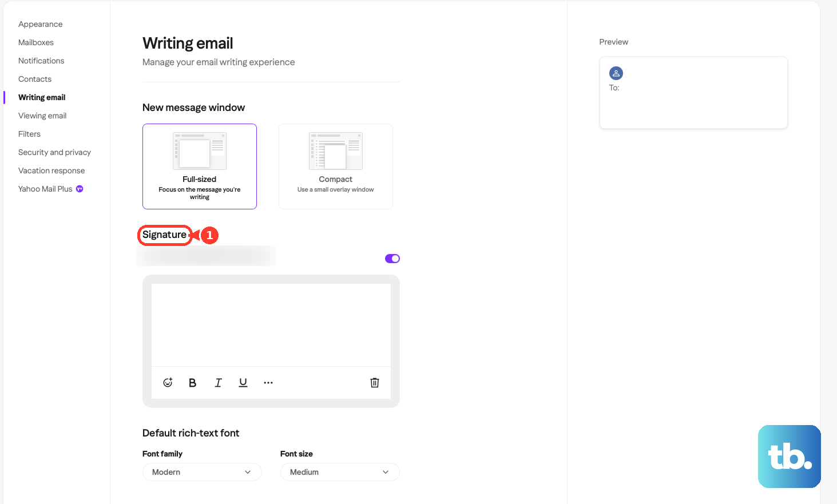837x504 pixels.
Task: Click the 'Writing email' page heading
Action: coord(188,43)
